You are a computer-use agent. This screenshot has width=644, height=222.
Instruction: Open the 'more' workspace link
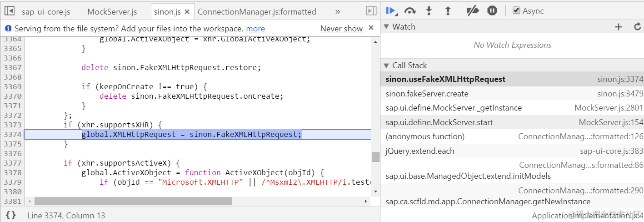255,29
